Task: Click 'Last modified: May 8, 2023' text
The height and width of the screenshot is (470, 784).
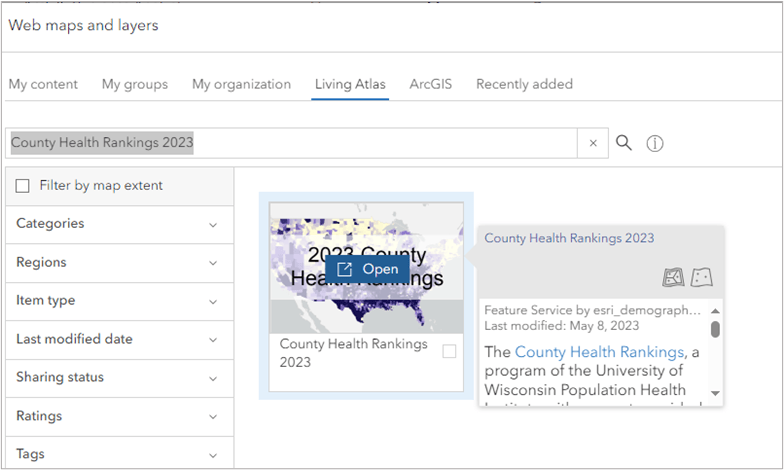Action: (562, 326)
